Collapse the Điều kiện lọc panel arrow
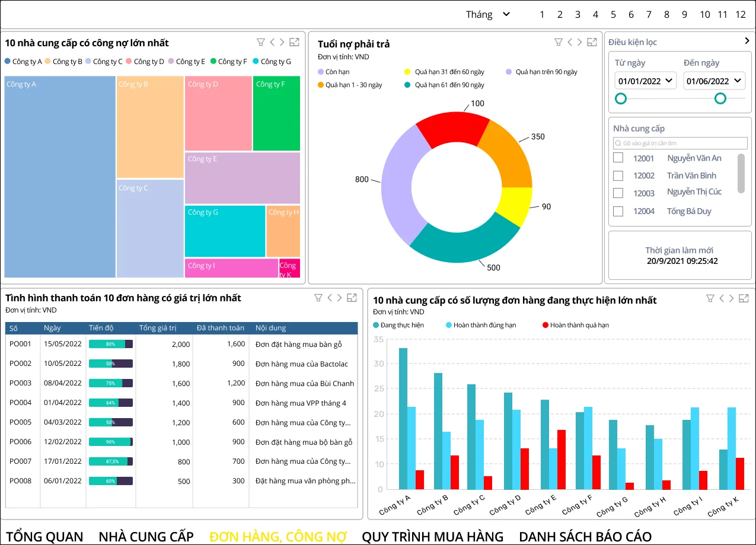The height and width of the screenshot is (545, 756). click(x=747, y=42)
